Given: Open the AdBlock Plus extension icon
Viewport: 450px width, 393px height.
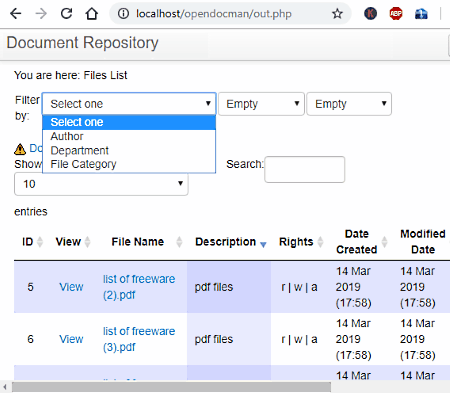Looking at the screenshot, I should (396, 14).
